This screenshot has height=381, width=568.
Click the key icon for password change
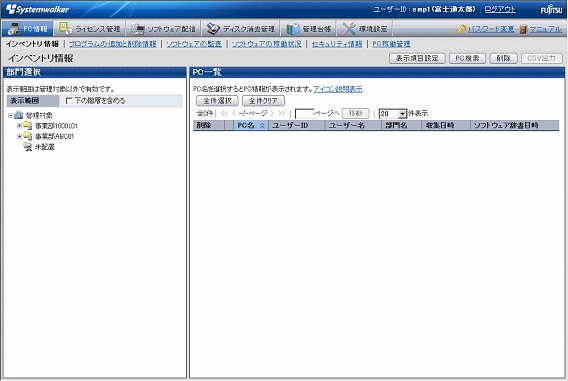(461, 29)
